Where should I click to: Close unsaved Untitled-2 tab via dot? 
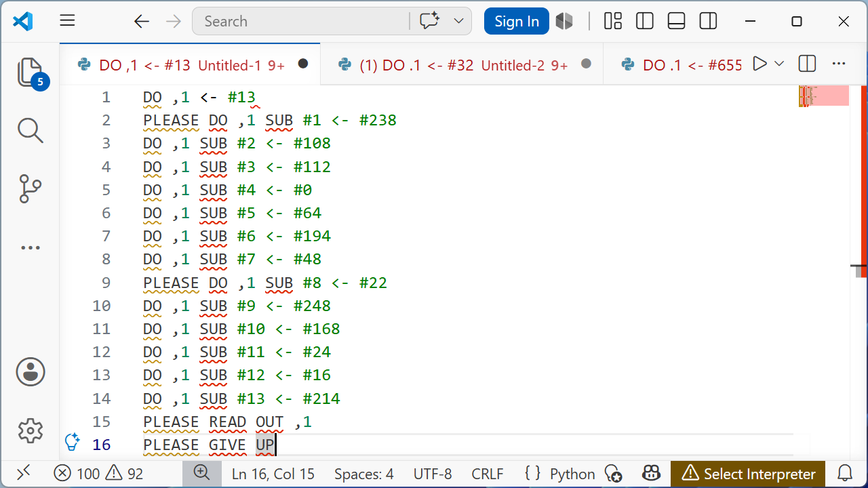coord(587,64)
